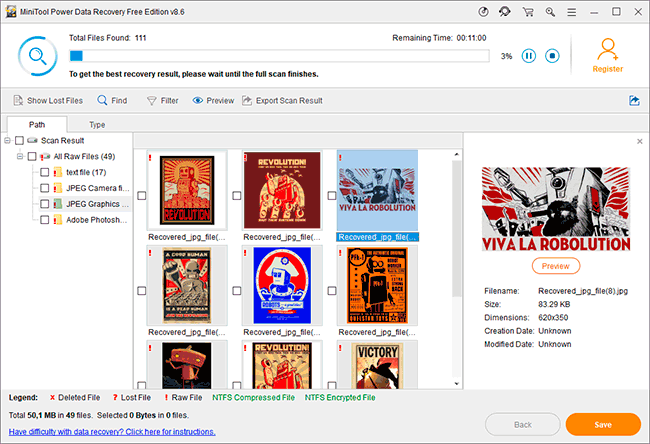Check the Scan Result checkbox

tap(19, 141)
